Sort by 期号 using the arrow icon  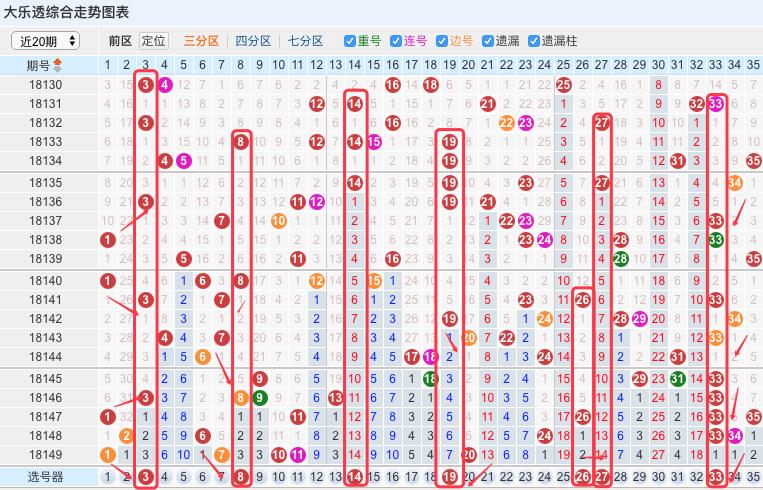pyautogui.click(x=57, y=65)
